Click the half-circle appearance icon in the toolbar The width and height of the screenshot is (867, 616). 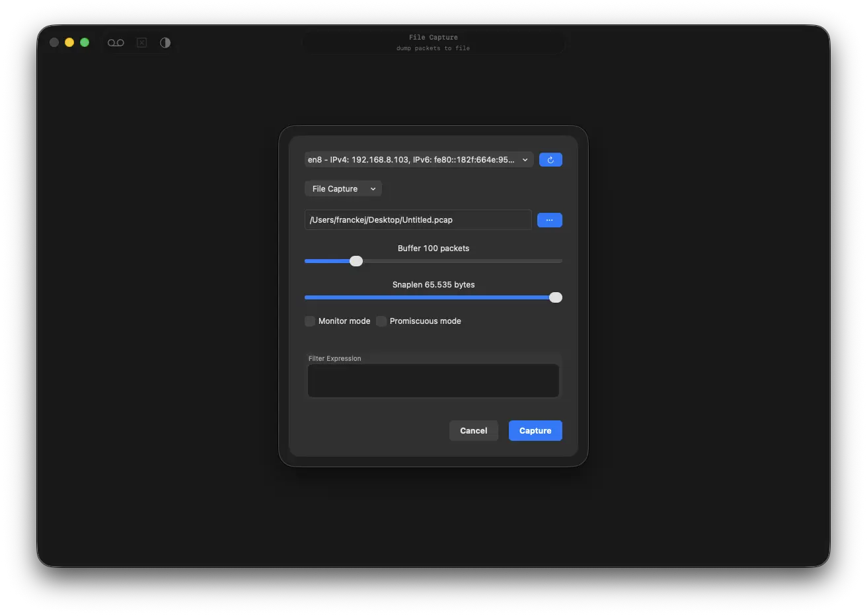coord(165,43)
